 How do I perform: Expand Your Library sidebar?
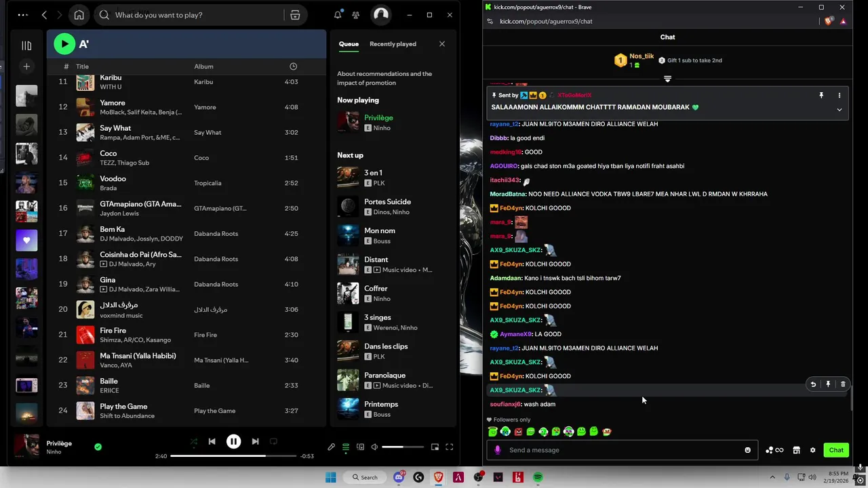(26, 45)
